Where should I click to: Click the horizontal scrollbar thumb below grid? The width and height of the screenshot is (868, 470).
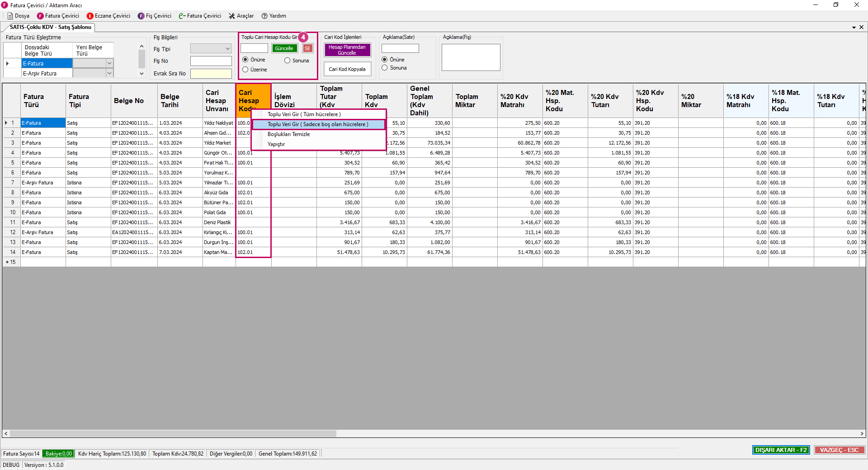(173, 434)
